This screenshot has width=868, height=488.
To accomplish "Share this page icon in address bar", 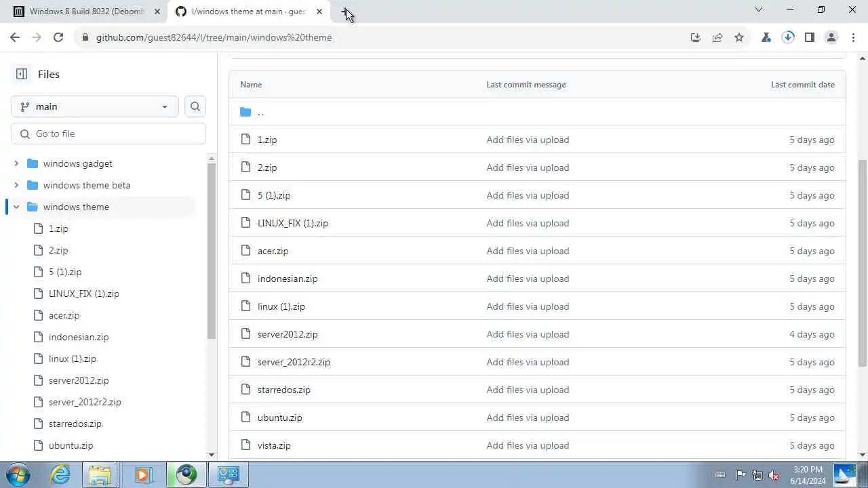I will pos(717,37).
